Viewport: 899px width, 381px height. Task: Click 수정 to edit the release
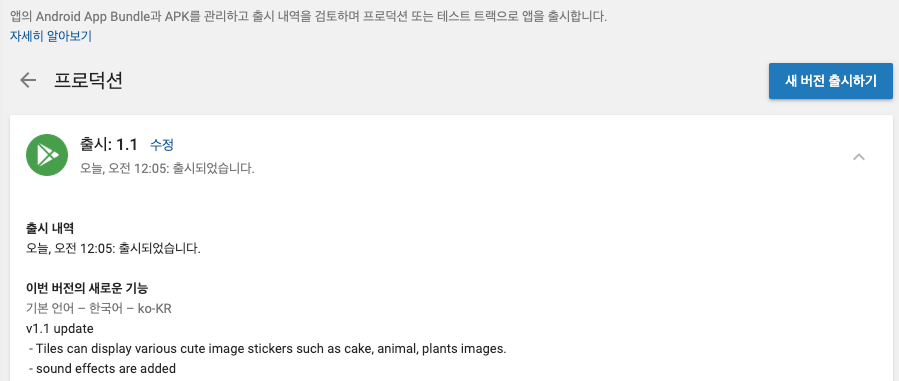coord(162,145)
